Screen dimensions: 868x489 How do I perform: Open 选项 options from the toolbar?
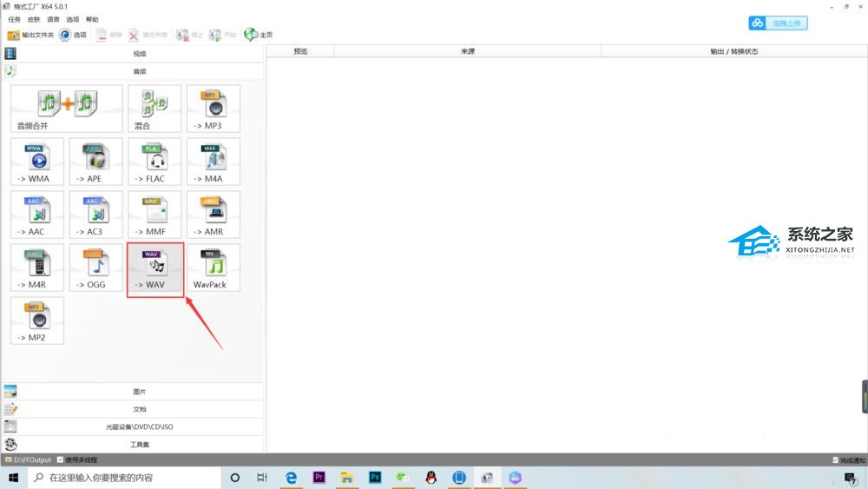tap(73, 35)
